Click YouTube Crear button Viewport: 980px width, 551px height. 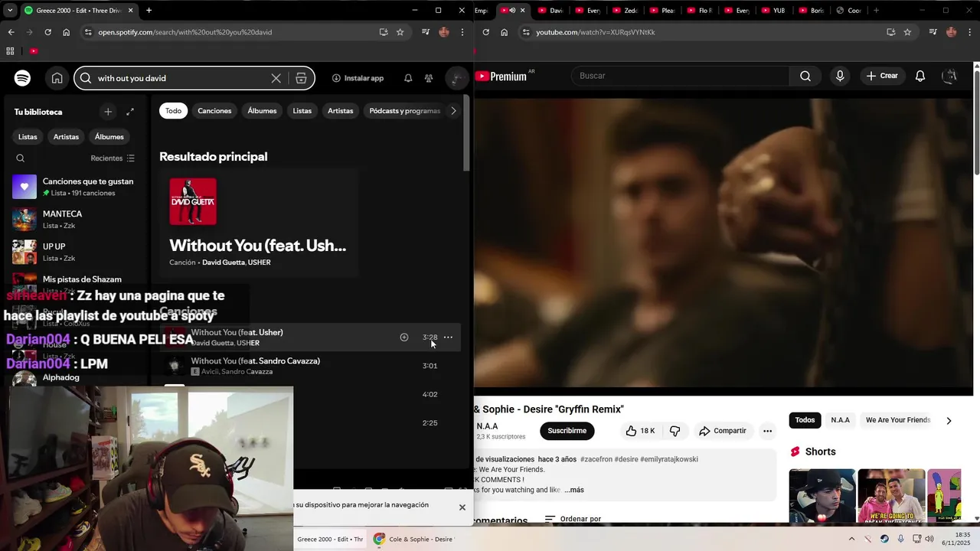(882, 76)
